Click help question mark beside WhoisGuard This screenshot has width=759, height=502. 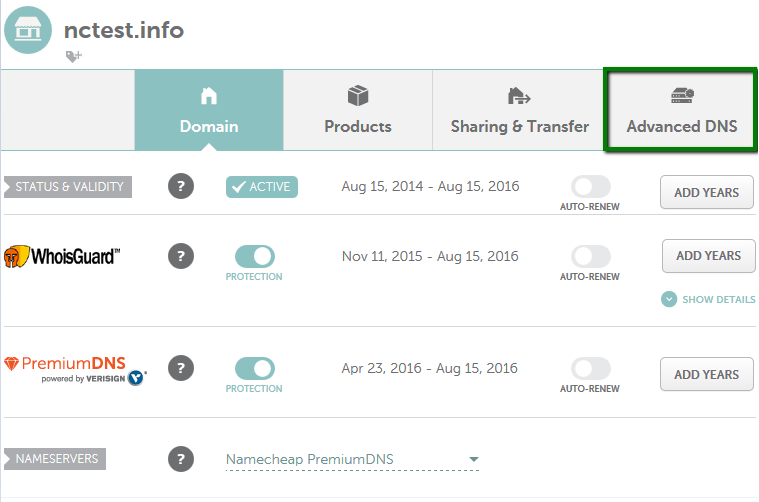coord(180,256)
